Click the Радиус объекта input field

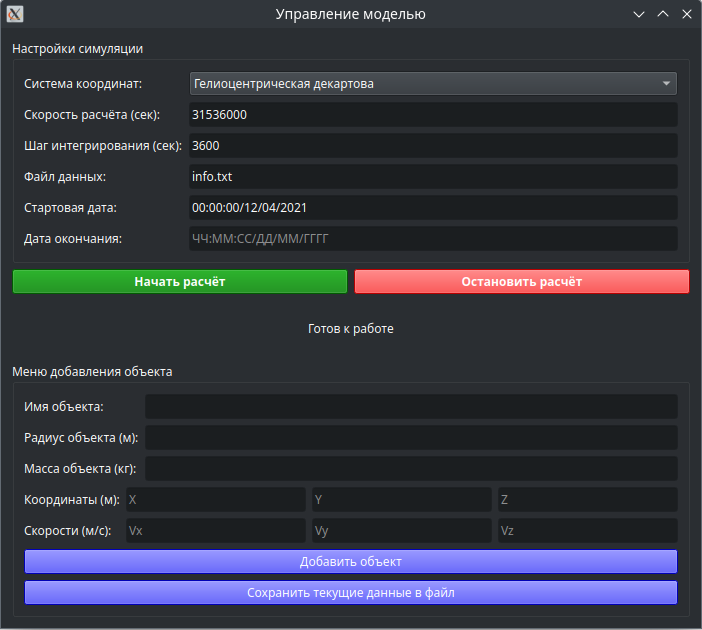click(411, 437)
